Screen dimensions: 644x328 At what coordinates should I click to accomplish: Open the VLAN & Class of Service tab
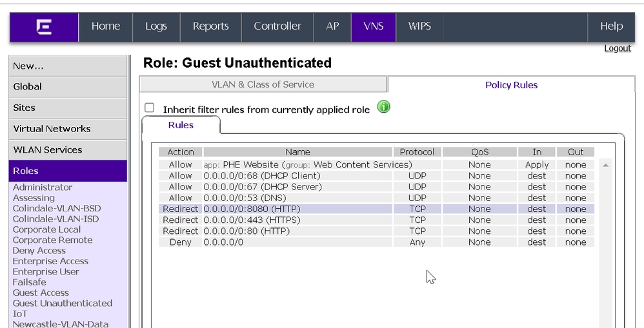pyautogui.click(x=263, y=84)
